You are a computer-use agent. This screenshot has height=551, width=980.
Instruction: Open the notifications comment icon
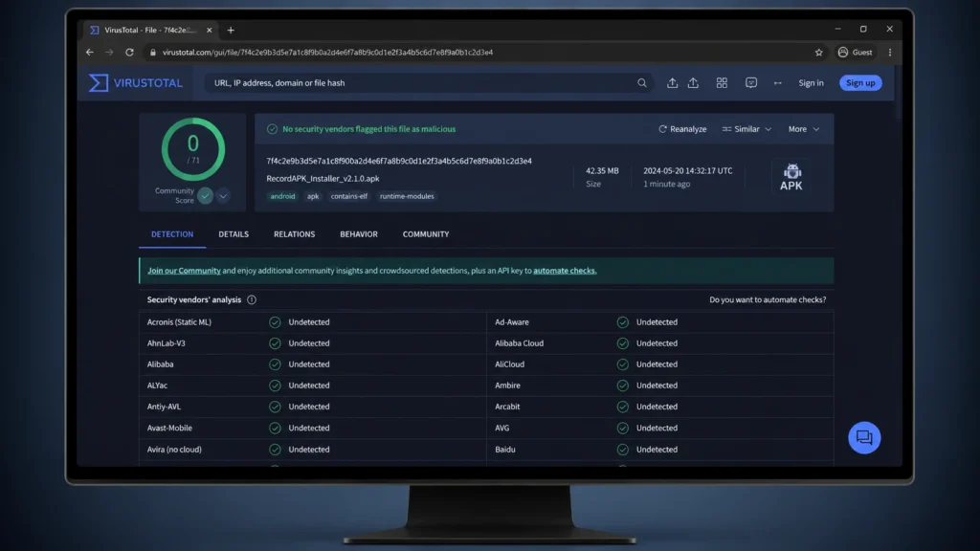pyautogui.click(x=751, y=82)
